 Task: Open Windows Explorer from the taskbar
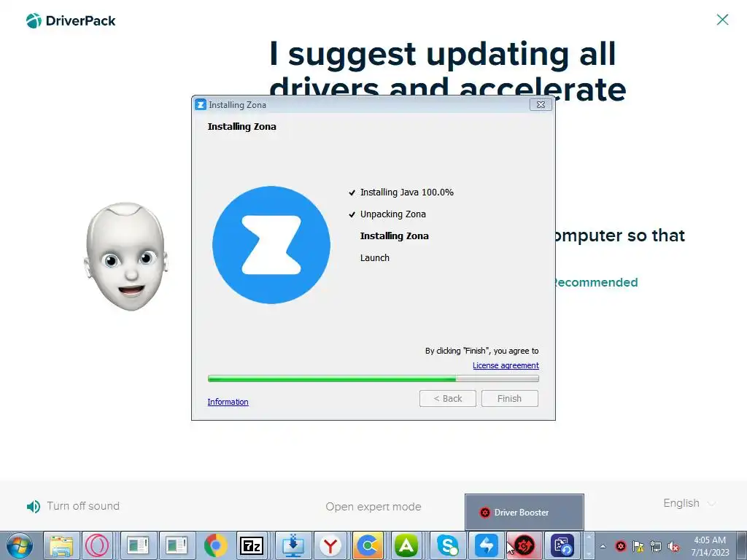(x=62, y=545)
